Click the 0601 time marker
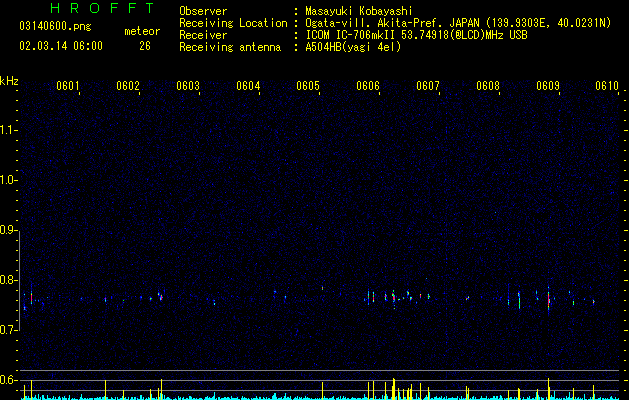Image resolution: width=629 pixels, height=400 pixels. click(x=68, y=86)
